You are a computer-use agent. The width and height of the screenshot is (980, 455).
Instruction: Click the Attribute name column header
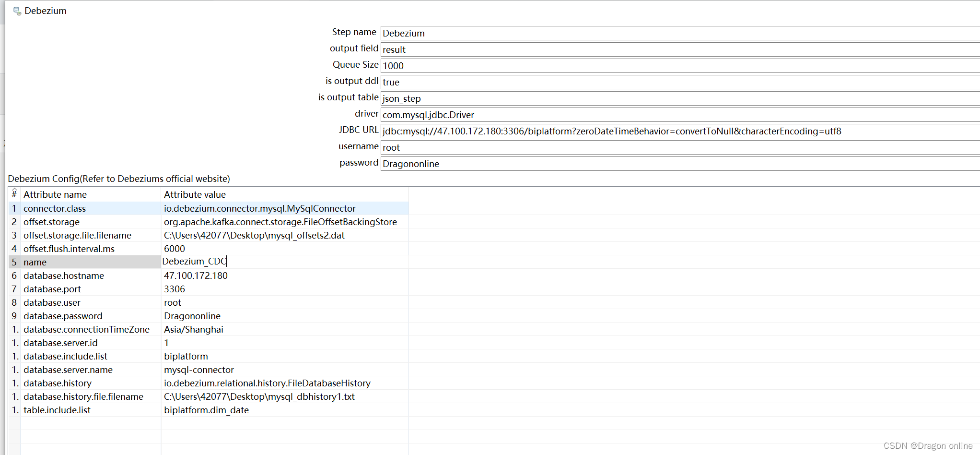point(55,194)
